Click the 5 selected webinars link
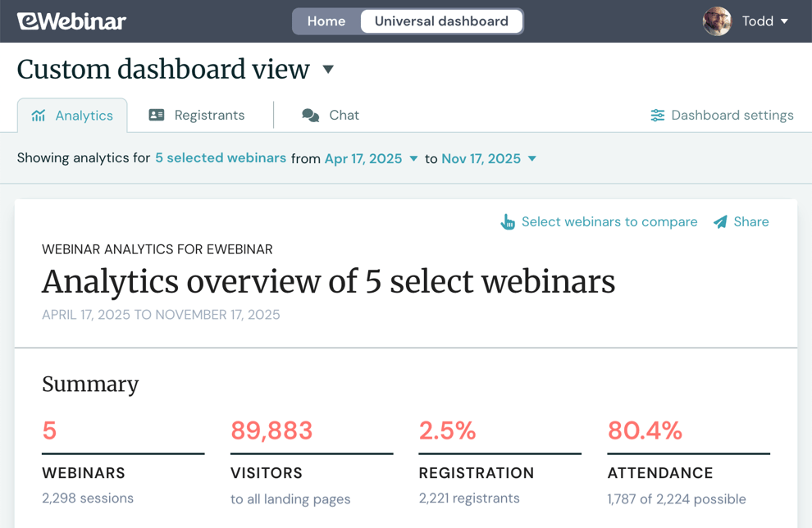Screen dimensions: 812x528 pos(221,159)
